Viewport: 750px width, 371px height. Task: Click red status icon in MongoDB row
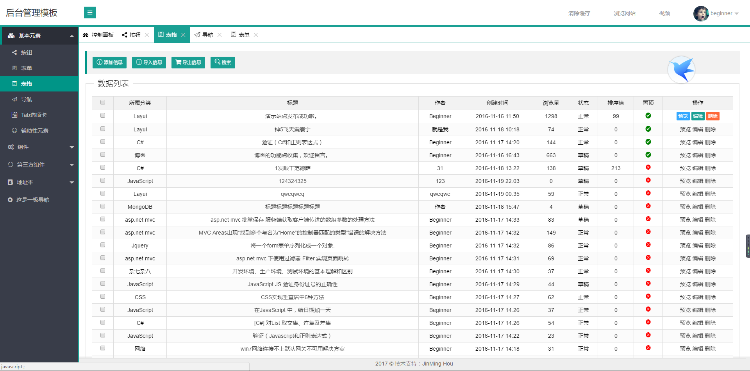pyautogui.click(x=648, y=206)
